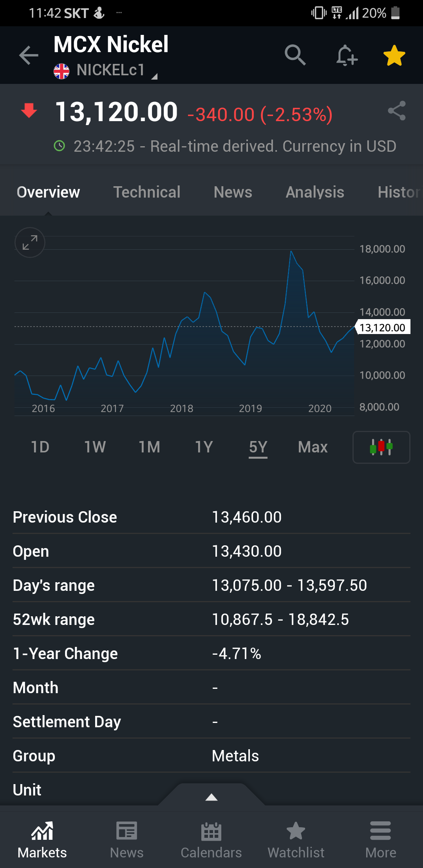Screen dimensions: 423x868
Task: Select the Max chart timeframe
Action: tap(313, 447)
